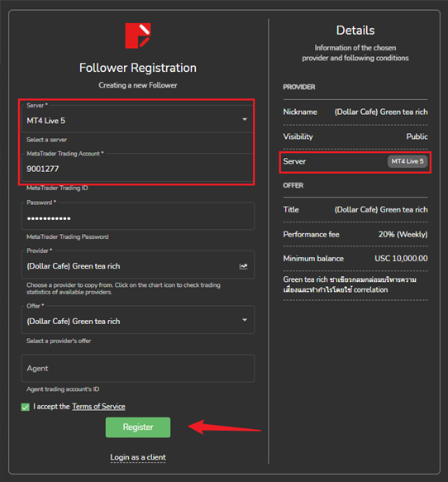Click the Performance fee 20% (Weekly) value
448x482 pixels.
point(403,235)
